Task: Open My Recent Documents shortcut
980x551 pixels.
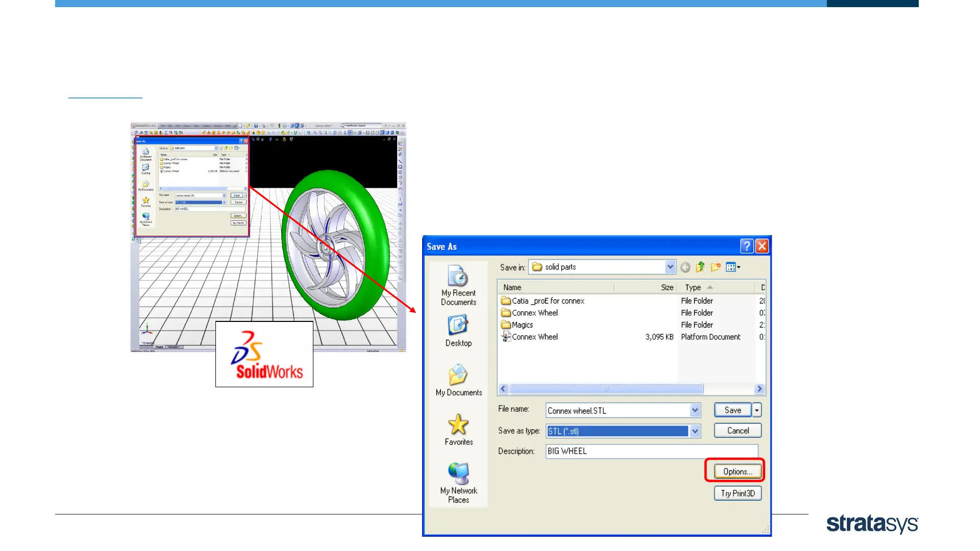Action: tap(458, 285)
